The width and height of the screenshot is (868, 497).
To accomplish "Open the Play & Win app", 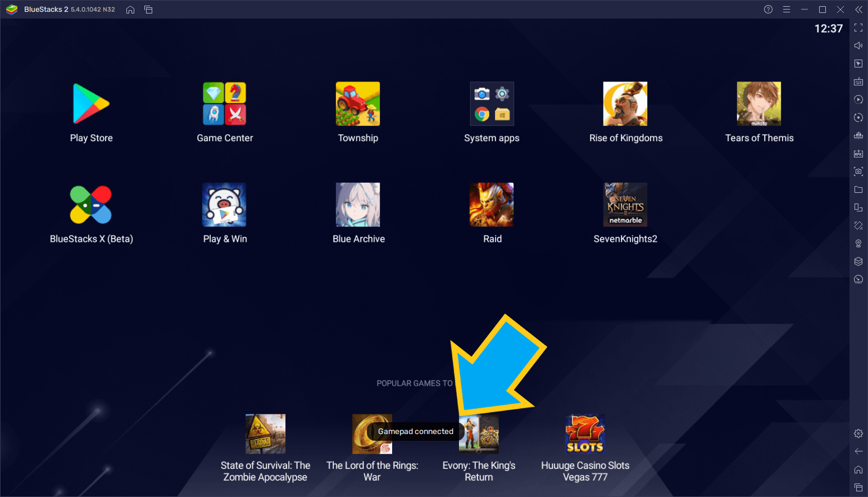I will click(x=225, y=205).
